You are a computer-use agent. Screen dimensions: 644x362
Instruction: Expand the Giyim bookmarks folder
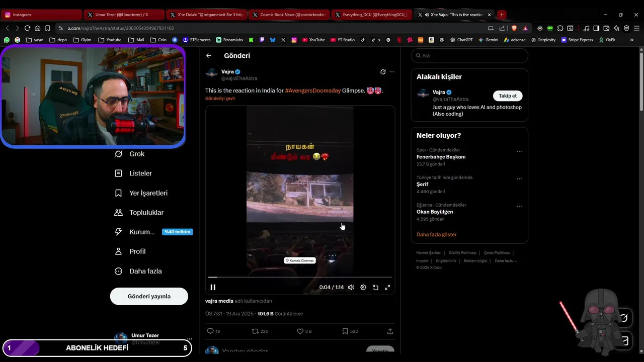point(82,40)
